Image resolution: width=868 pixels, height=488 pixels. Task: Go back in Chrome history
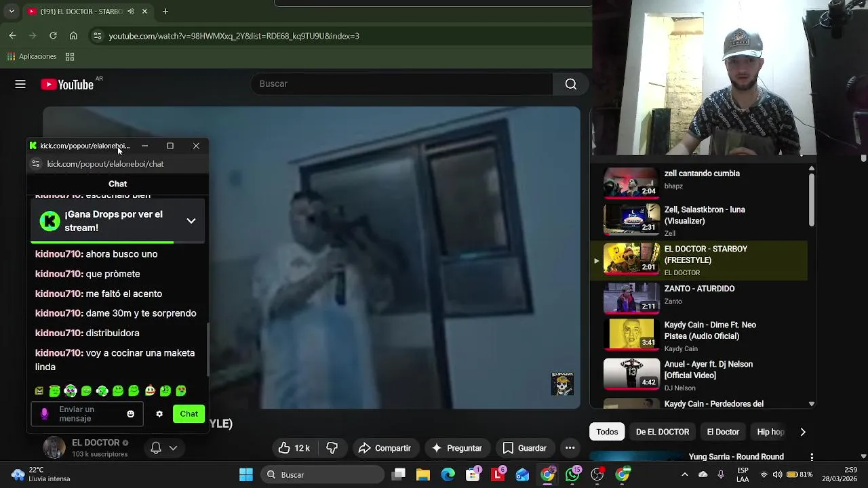(x=12, y=36)
